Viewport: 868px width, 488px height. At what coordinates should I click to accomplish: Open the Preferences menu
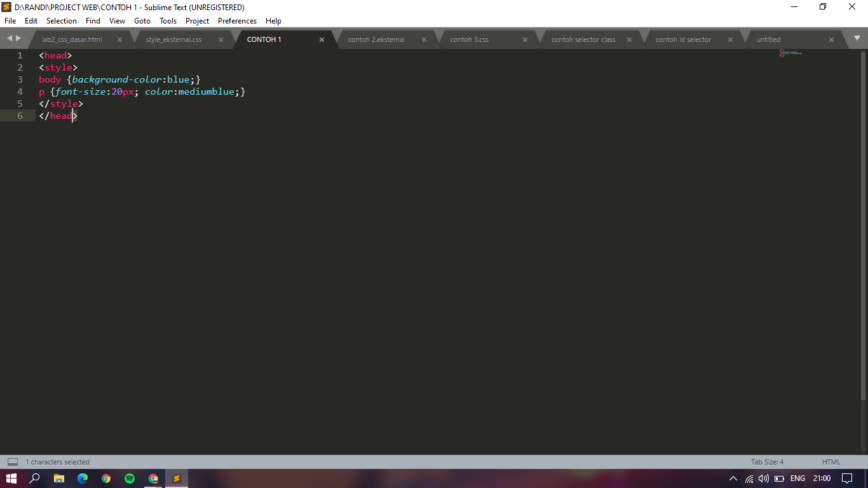pos(236,21)
